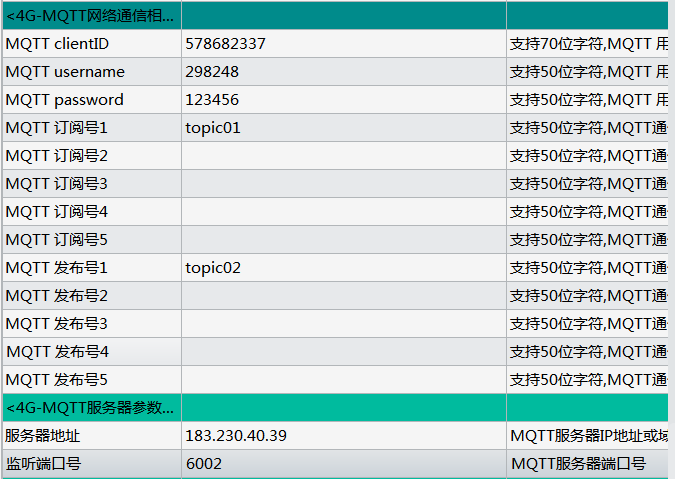Edit MQTT 发布号1 value topic02
The height and width of the screenshot is (479, 675).
tap(343, 268)
